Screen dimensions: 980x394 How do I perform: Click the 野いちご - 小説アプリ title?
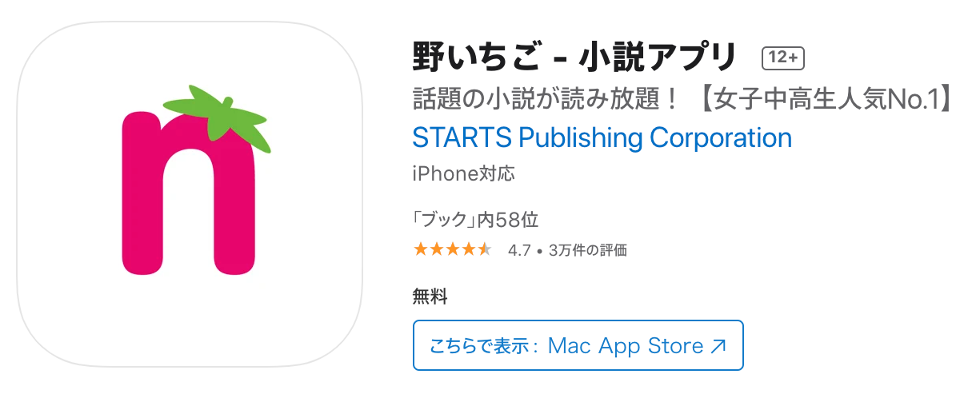point(574,58)
